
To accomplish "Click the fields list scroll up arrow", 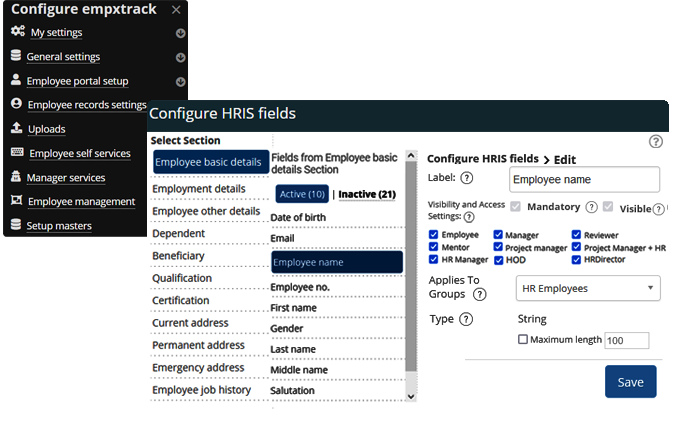I will click(411, 155).
